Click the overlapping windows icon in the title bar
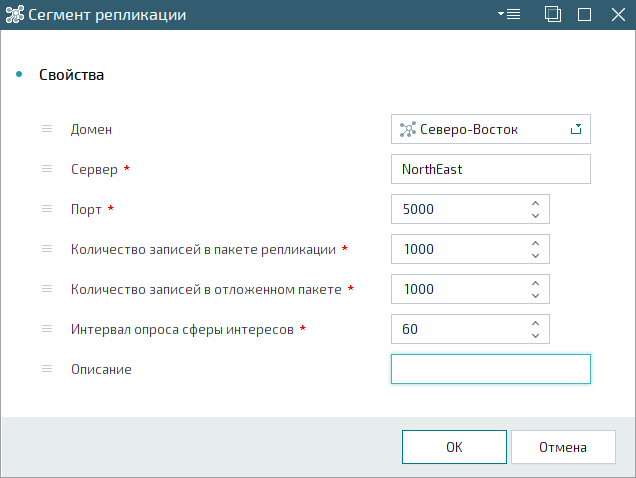636x478 pixels. point(552,15)
